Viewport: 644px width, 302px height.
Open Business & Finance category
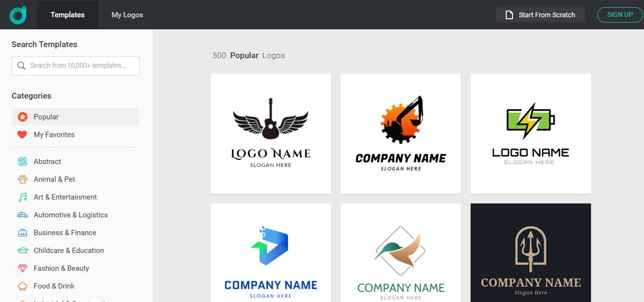point(75,233)
